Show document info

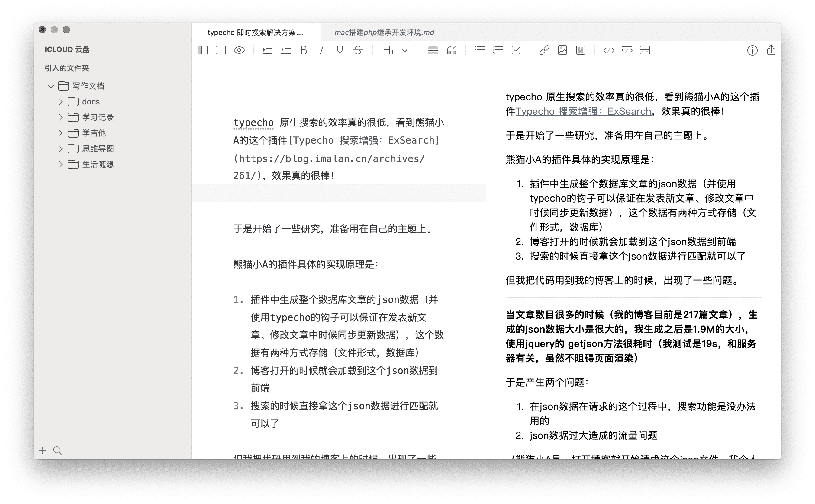click(752, 50)
